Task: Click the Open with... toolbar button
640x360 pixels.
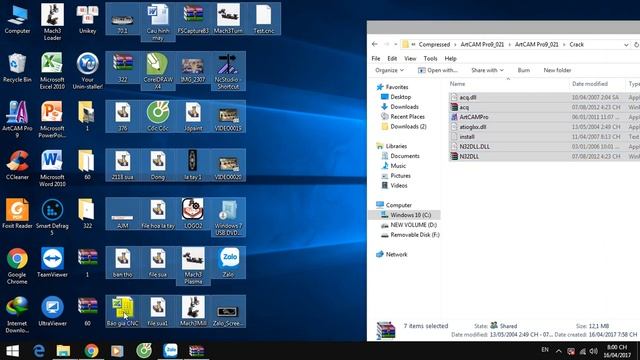Action: (438, 70)
